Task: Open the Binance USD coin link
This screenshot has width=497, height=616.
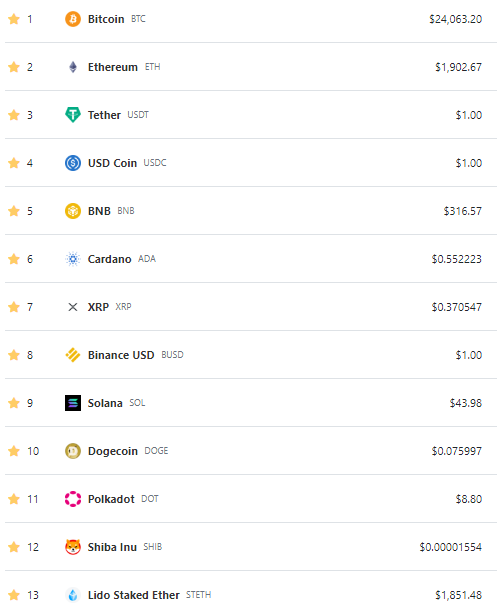Action: [x=121, y=355]
